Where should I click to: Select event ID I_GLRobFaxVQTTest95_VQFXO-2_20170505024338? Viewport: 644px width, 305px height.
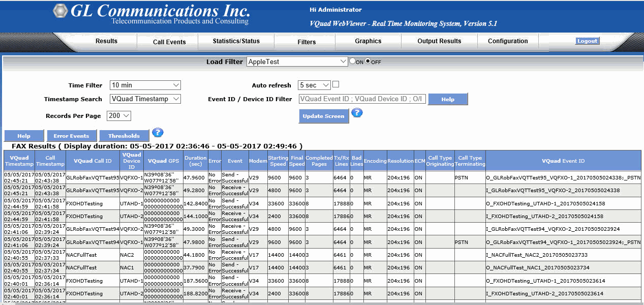tap(553, 191)
